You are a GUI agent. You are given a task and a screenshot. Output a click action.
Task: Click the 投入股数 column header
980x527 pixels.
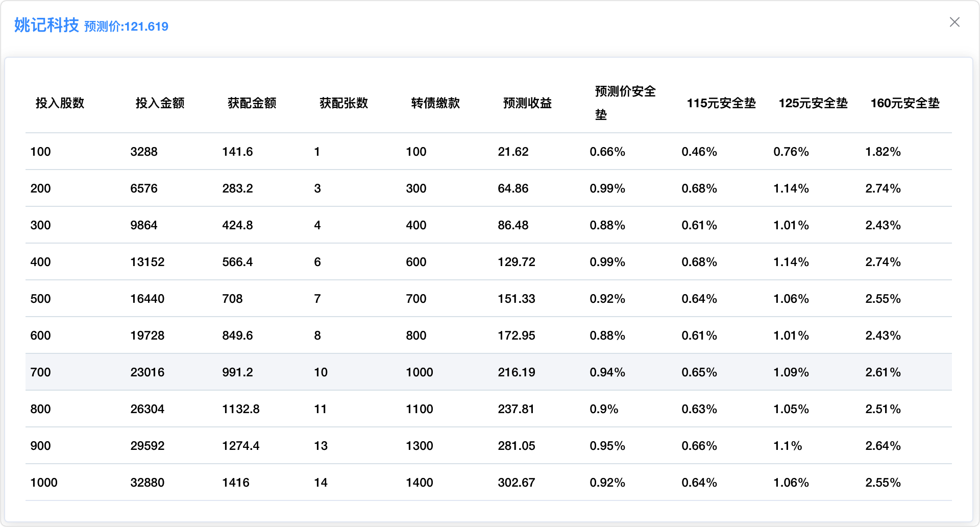(60, 103)
